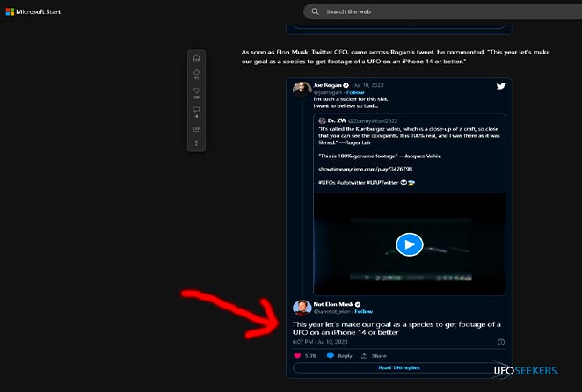Click the Twitter bird logo
The image size is (582, 392).
point(500,86)
